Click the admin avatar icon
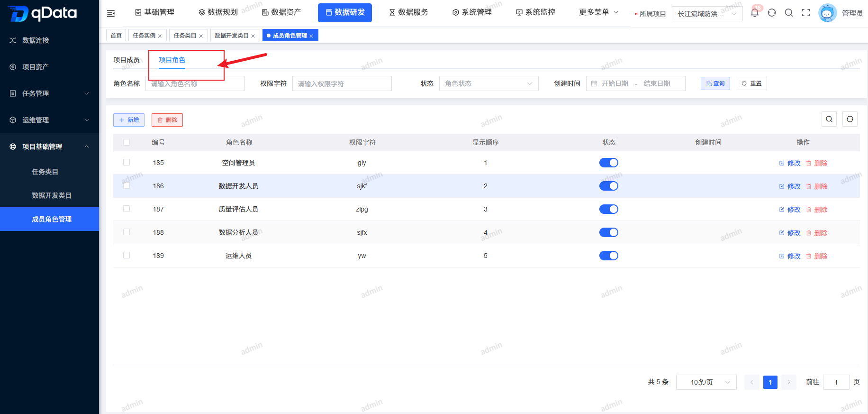The image size is (868, 414). tap(827, 13)
